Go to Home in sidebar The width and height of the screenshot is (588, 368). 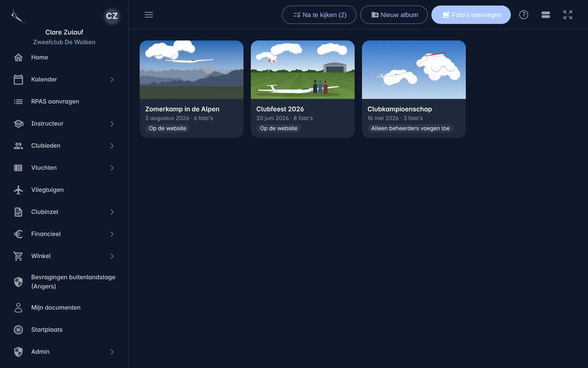point(64,57)
